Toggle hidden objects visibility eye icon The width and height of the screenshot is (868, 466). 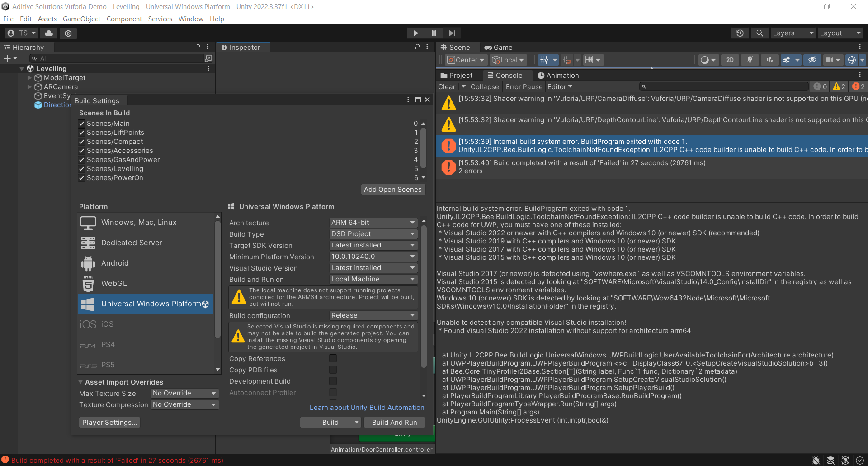point(812,60)
